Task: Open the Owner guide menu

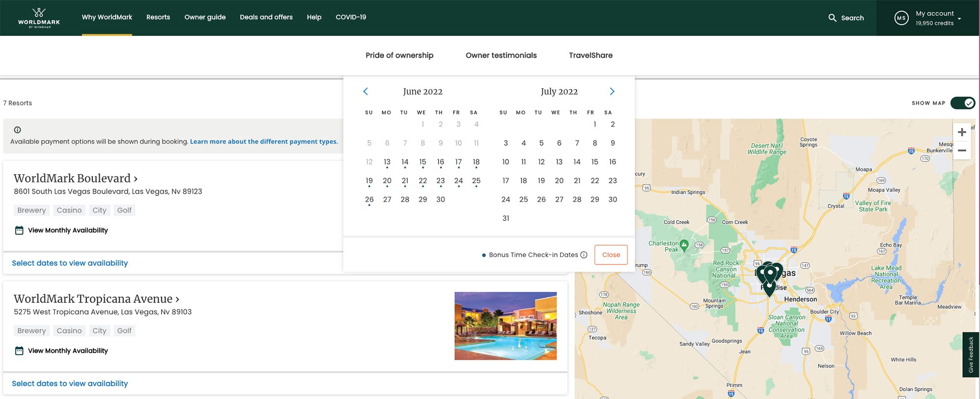Action: (x=205, y=17)
